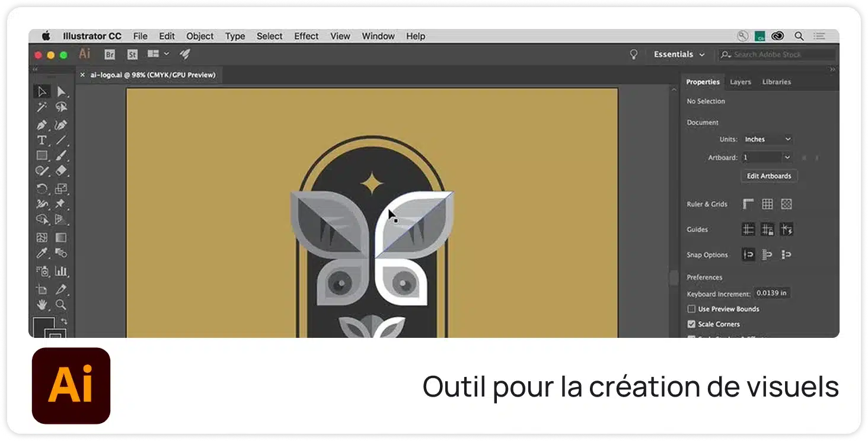Select the Lasso tool

click(x=61, y=107)
